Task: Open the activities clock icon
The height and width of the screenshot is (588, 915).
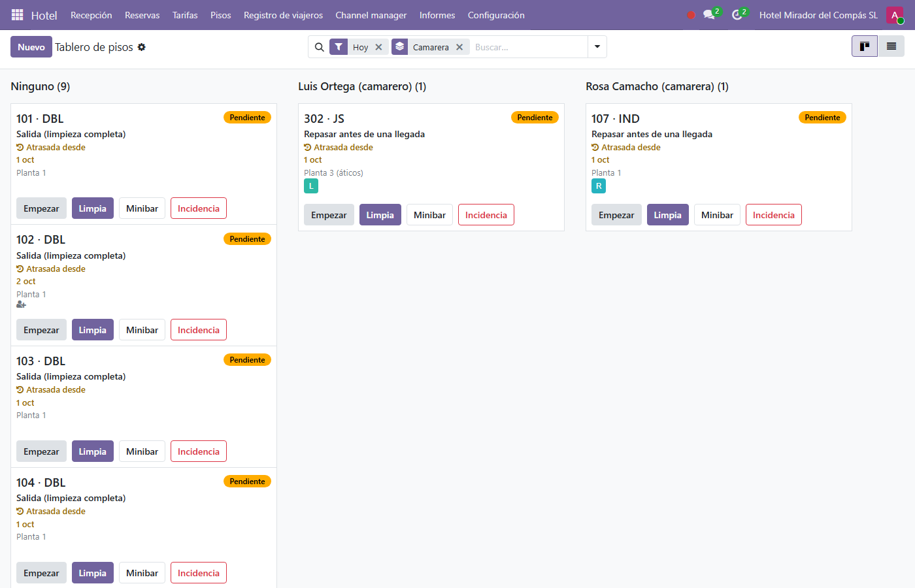Action: coord(737,15)
